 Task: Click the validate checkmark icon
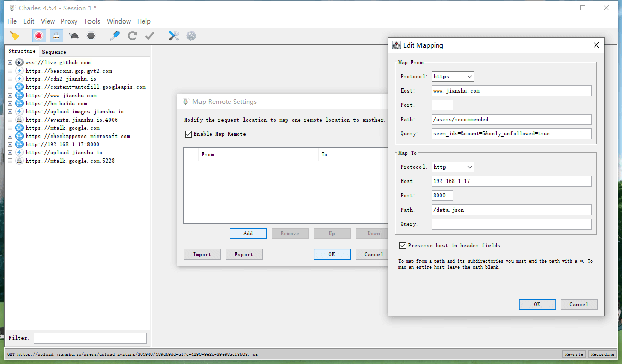click(x=150, y=36)
